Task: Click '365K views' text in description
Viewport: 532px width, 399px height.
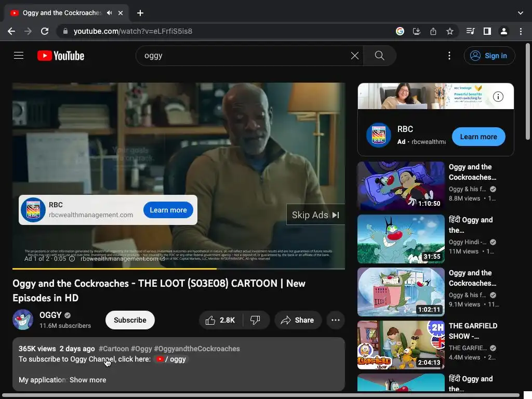Action: click(37, 349)
